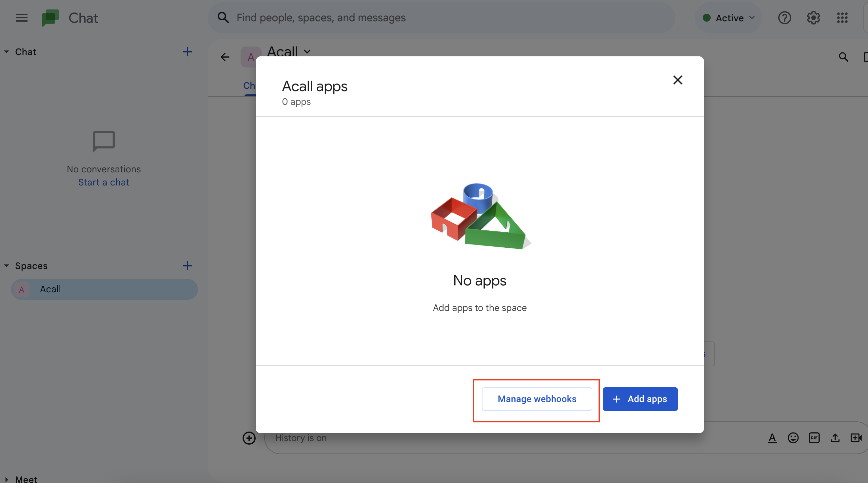The height and width of the screenshot is (483, 868).
Task: Click the emoji smiley icon
Action: tap(793, 438)
